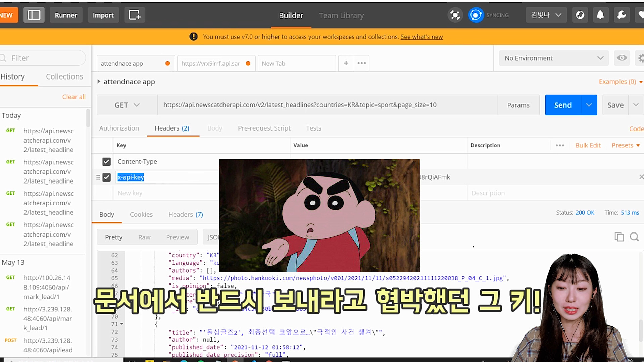Open the See what's new link

coord(422,37)
